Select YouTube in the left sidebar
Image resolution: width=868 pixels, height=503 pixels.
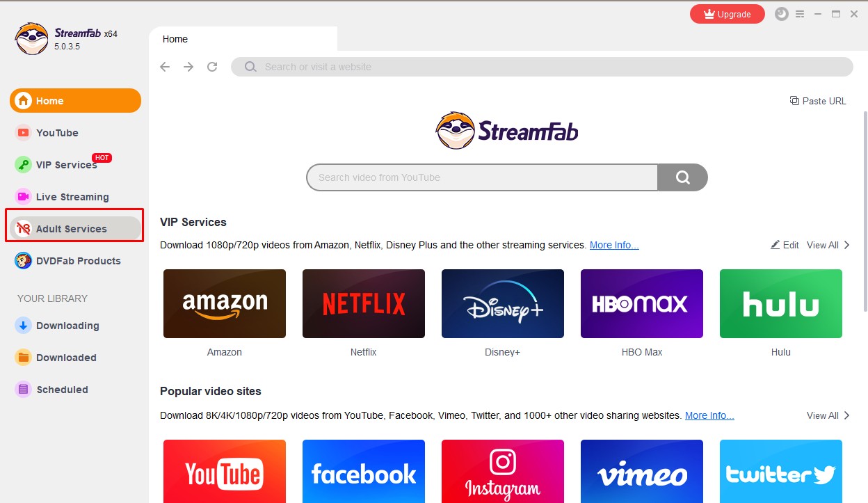pyautogui.click(x=57, y=133)
